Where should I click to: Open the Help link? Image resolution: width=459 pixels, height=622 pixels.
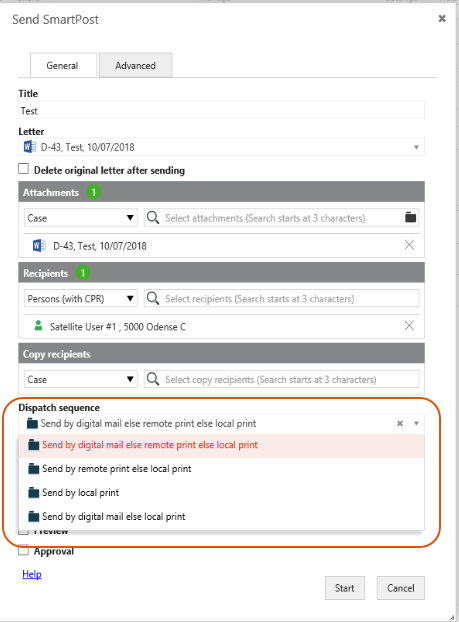[x=32, y=574]
